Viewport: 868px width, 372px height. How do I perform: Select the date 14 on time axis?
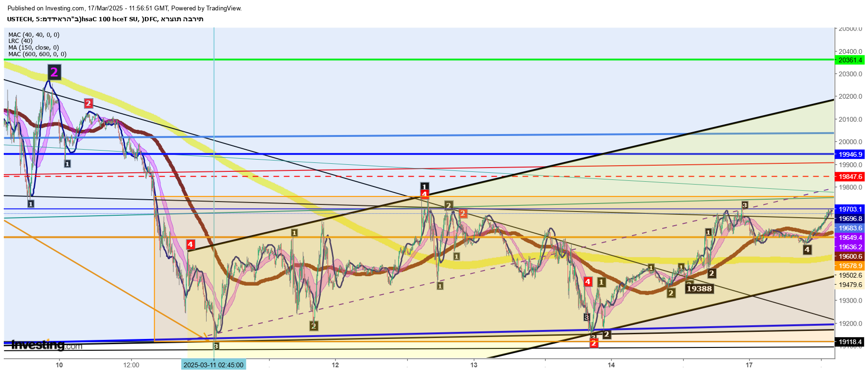(611, 365)
